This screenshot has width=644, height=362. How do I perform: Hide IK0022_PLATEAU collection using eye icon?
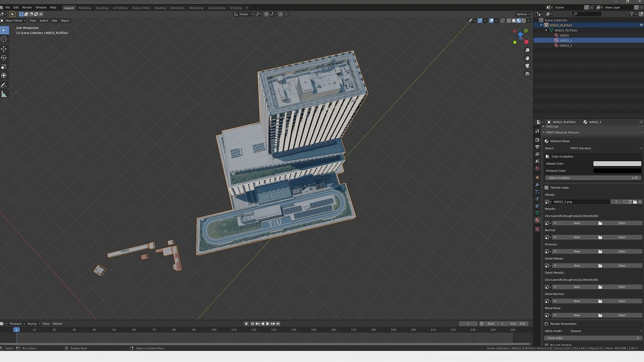coord(641,25)
